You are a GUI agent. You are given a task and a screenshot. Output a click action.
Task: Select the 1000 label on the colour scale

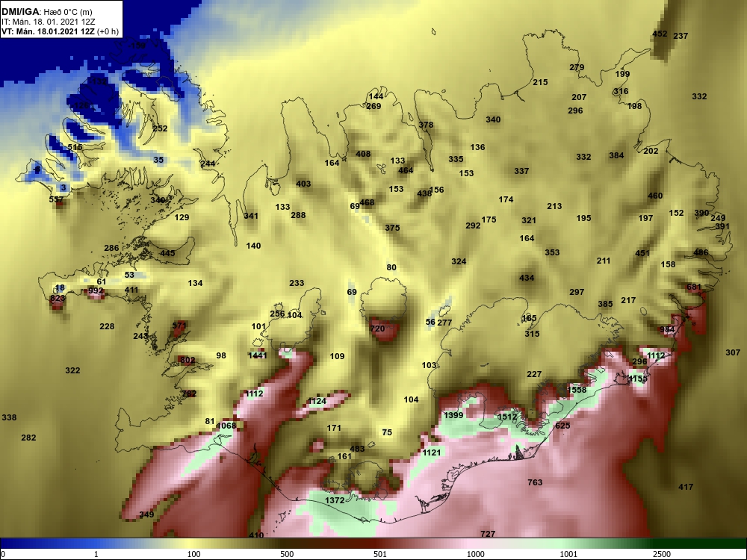pos(475,554)
